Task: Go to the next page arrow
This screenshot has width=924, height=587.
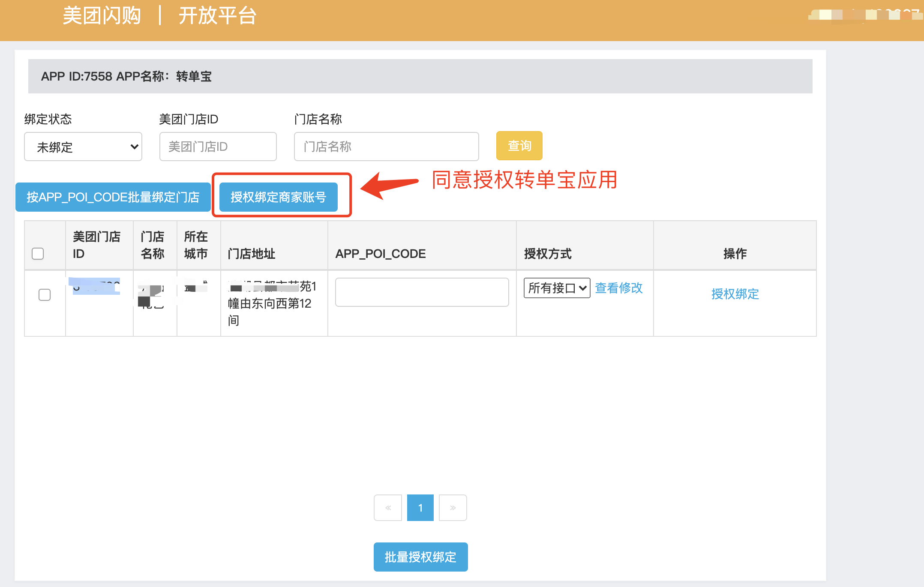Action: pyautogui.click(x=453, y=508)
